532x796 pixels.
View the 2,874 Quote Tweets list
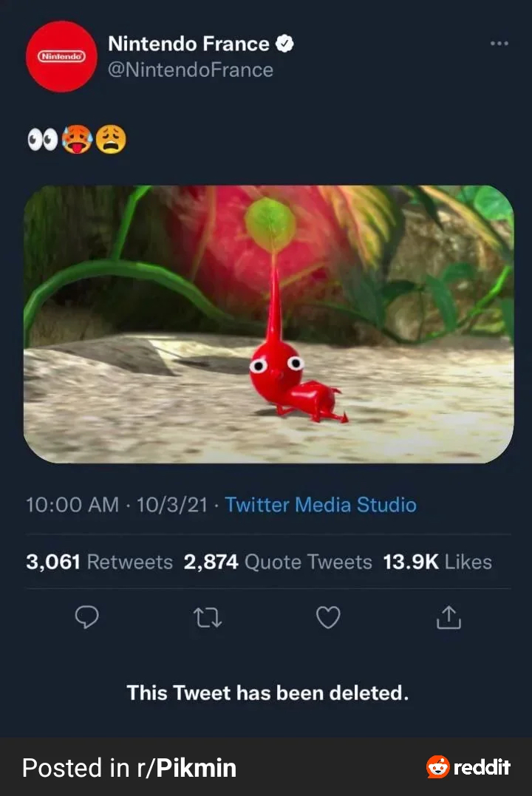(x=278, y=562)
